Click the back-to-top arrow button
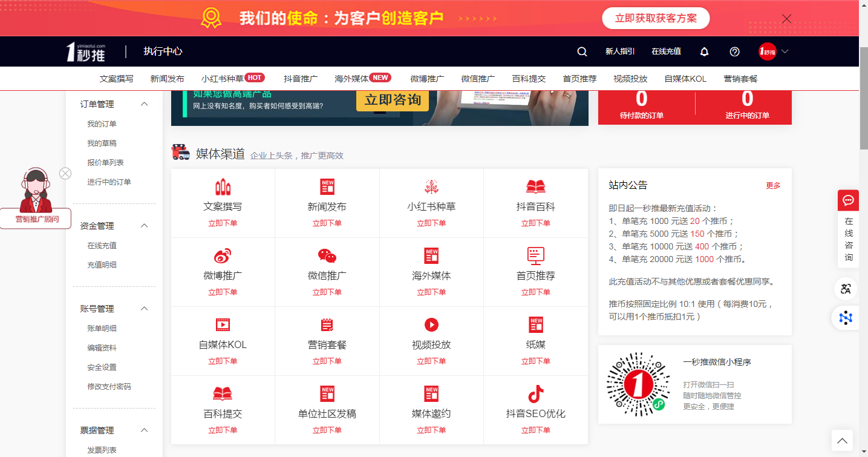The image size is (868, 457). [x=842, y=440]
